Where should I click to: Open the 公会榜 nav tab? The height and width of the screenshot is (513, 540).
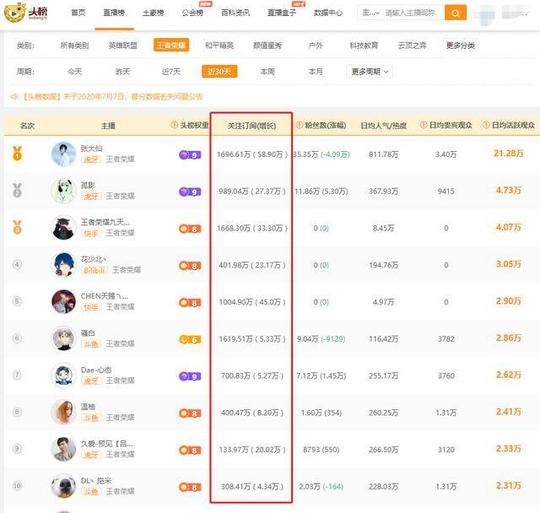193,13
